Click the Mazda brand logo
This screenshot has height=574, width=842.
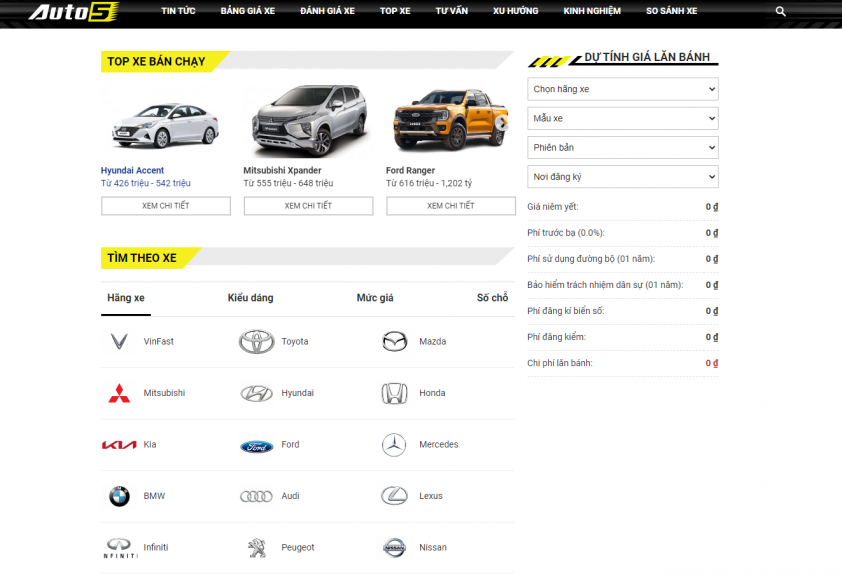point(394,342)
